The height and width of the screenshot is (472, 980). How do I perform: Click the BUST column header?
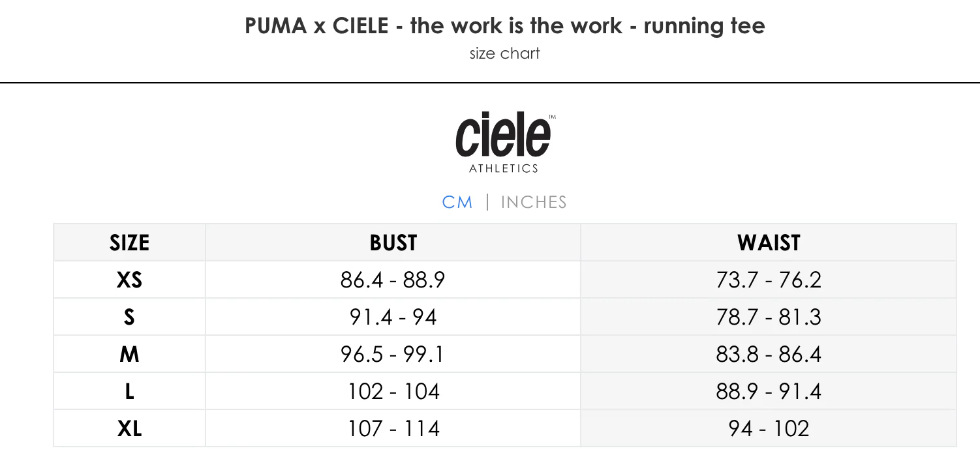tap(393, 243)
